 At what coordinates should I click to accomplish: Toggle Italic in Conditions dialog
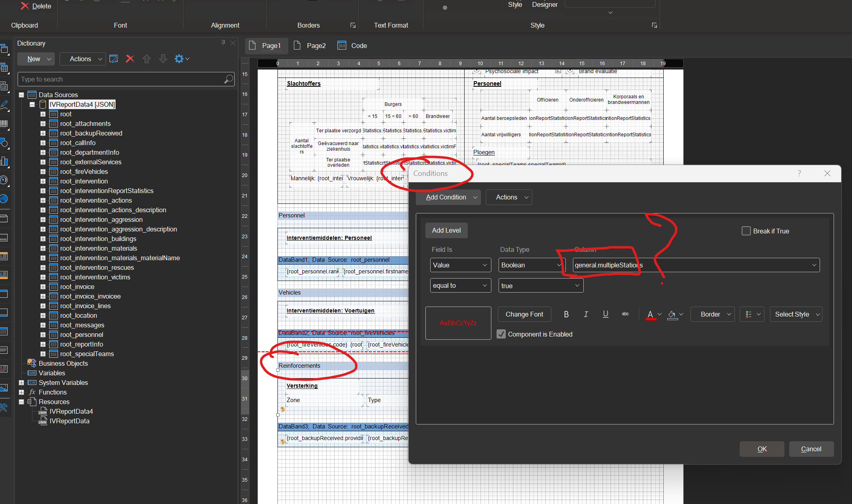pyautogui.click(x=586, y=314)
